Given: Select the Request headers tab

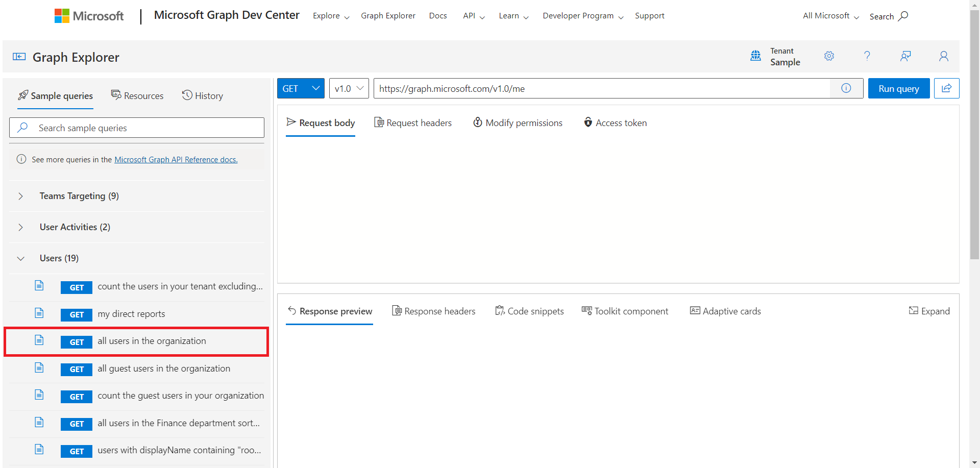Looking at the screenshot, I should point(413,123).
